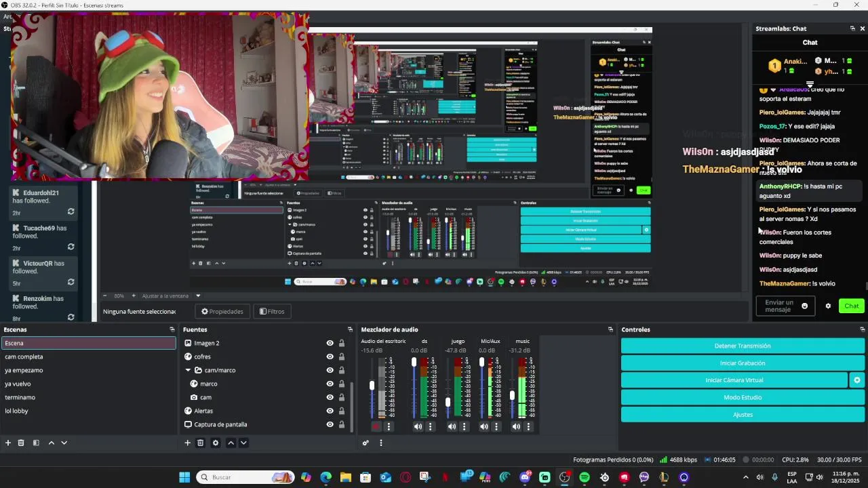Add a new scene with plus icon
Screen dimensions: 868x488
8,443
